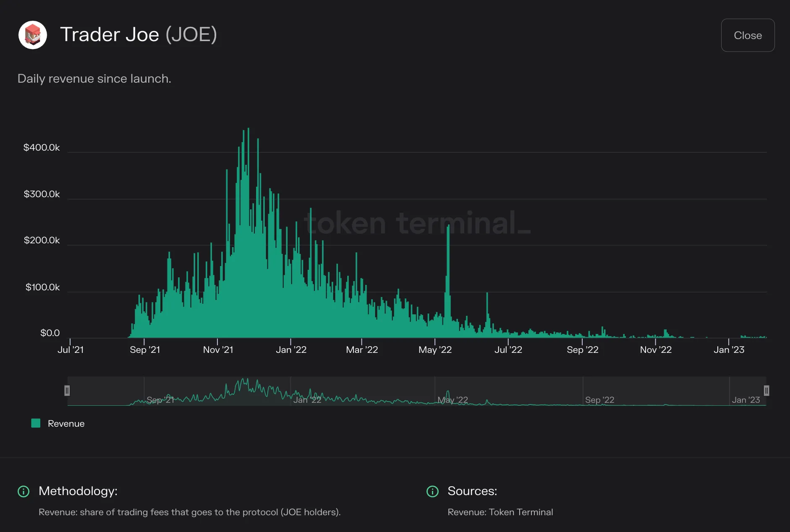790x532 pixels.
Task: Click the Sources heading
Action: pos(472,491)
